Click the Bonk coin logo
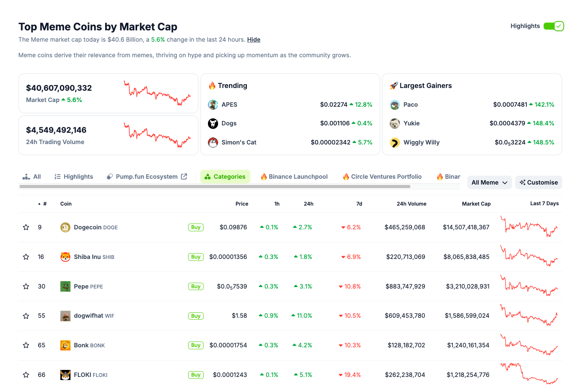 coord(65,345)
